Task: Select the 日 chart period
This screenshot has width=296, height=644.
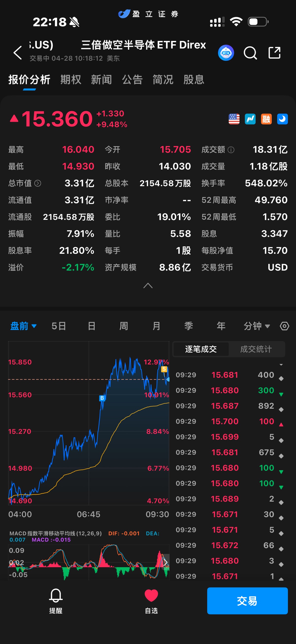Action: tap(92, 326)
